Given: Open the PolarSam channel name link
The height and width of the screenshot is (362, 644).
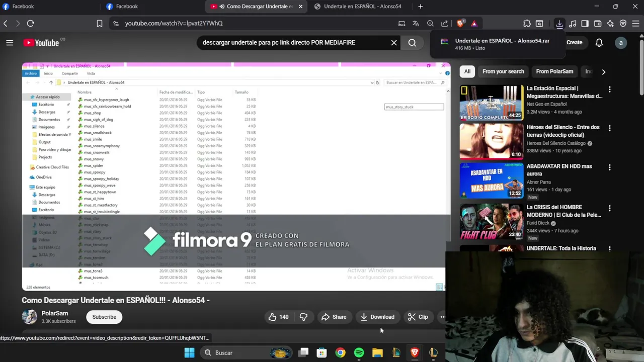Looking at the screenshot, I should point(55,313).
